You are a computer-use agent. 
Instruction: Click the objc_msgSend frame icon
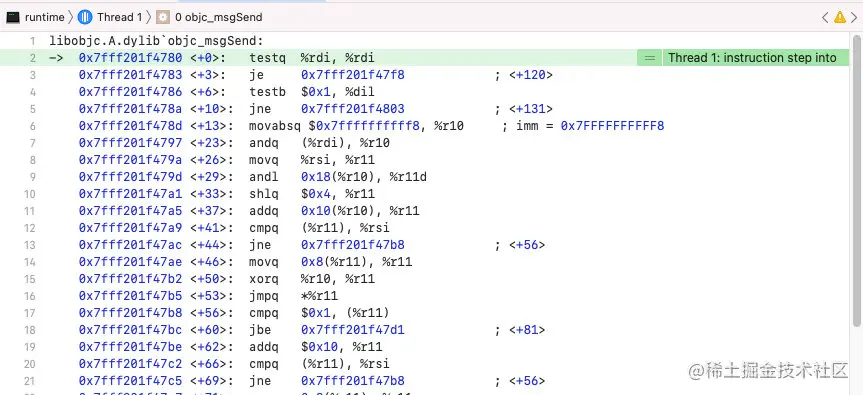pos(162,17)
